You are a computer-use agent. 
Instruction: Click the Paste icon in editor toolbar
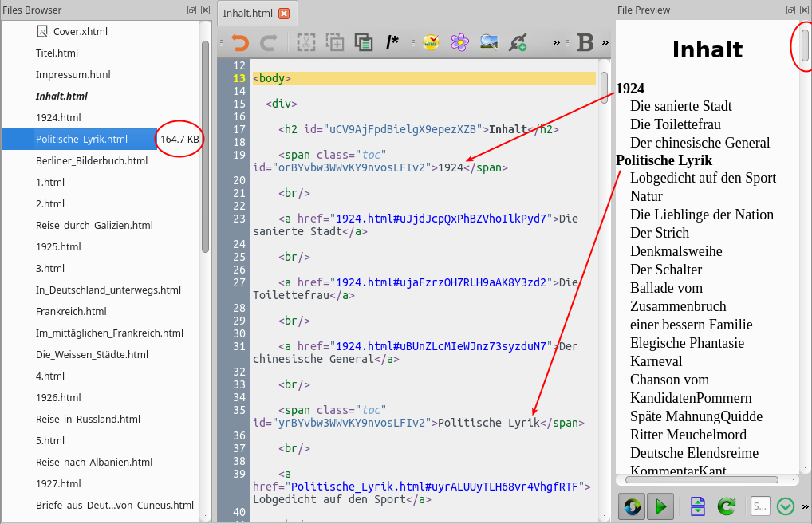click(x=364, y=42)
